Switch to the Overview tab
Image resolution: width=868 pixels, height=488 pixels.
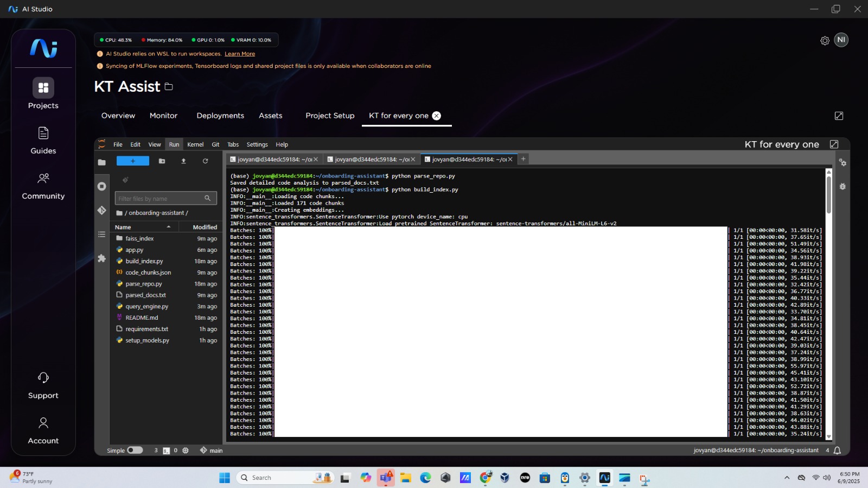tap(118, 116)
